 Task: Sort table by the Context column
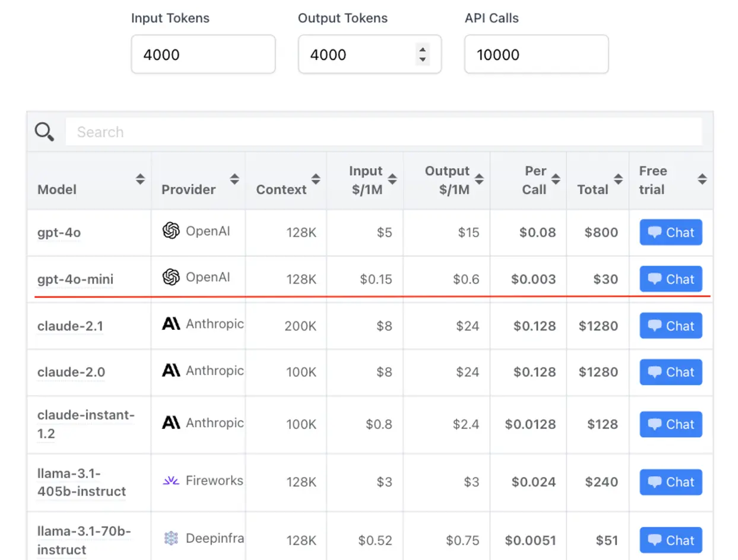(x=316, y=179)
